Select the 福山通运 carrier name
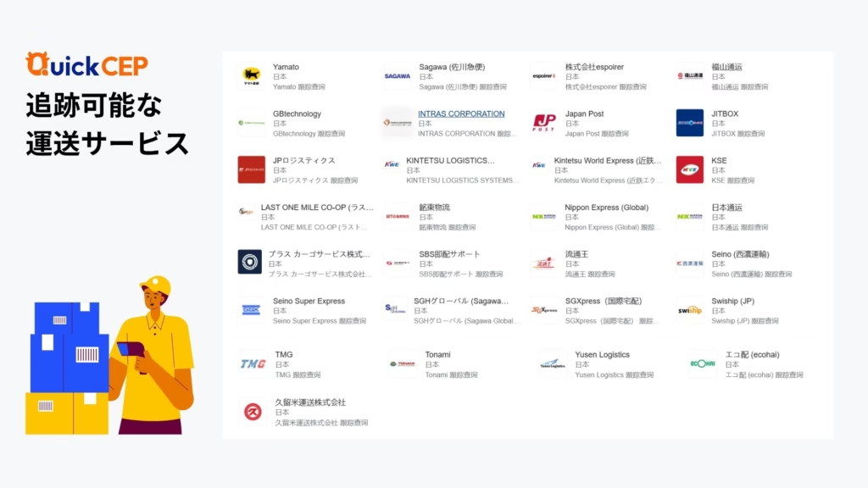 [x=726, y=67]
